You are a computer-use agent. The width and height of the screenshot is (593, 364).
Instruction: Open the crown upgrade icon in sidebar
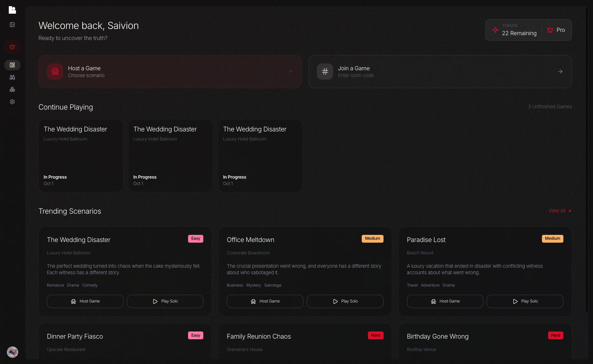[12, 47]
